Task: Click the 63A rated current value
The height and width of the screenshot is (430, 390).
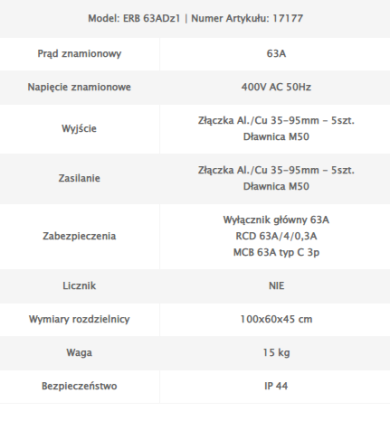Action: click(x=276, y=54)
